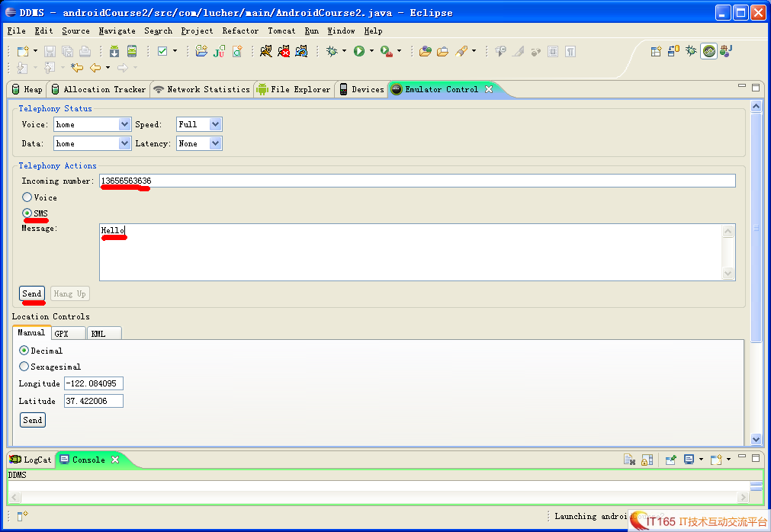Click the Search flashlight toolbar icon
Image resolution: width=771 pixels, height=532 pixels.
pyautogui.click(x=461, y=51)
